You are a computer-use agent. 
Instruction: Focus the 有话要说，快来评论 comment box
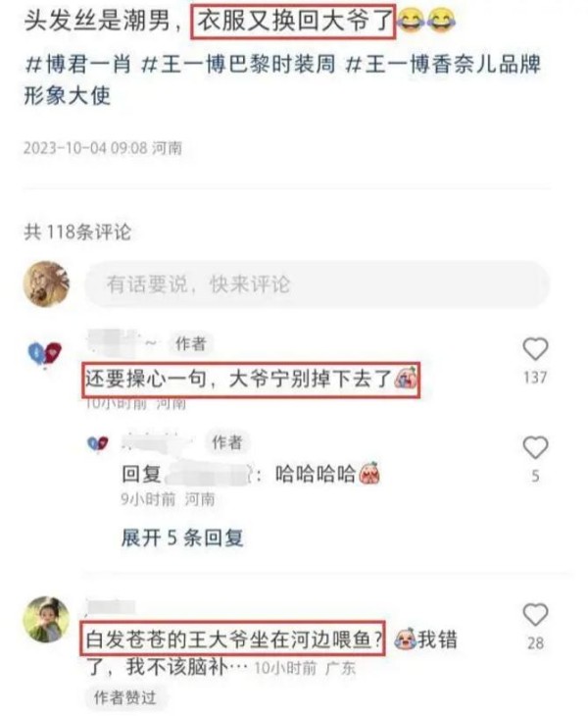pos(318,284)
